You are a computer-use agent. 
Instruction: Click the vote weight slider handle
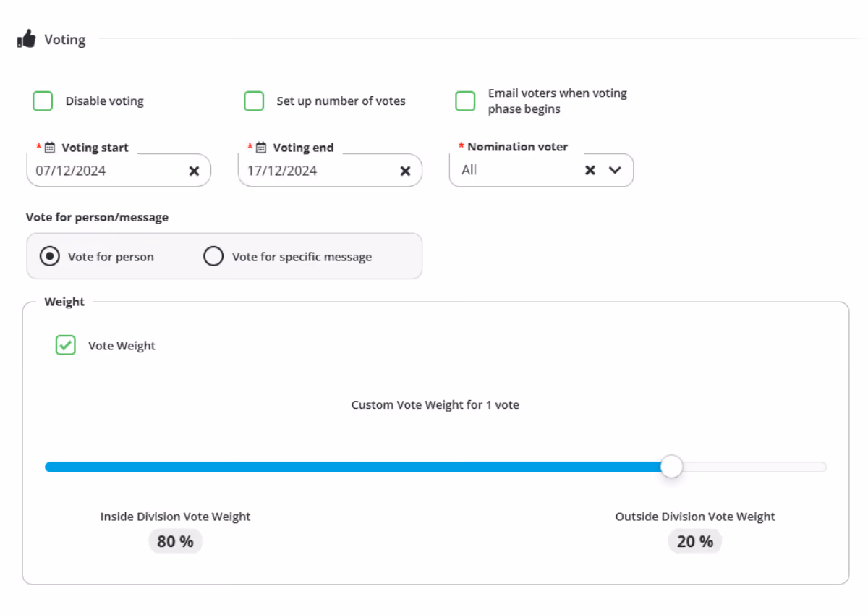tap(672, 467)
